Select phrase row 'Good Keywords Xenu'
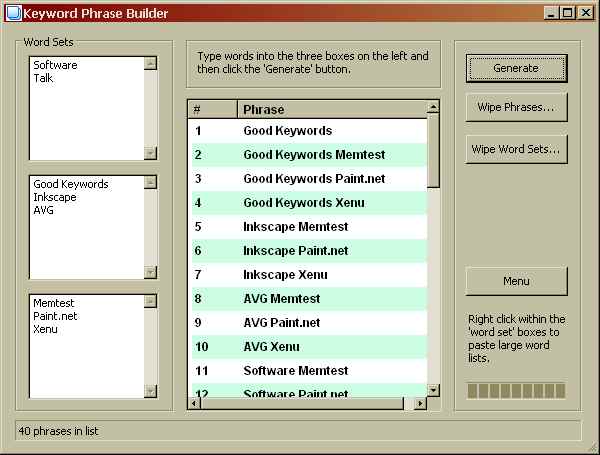 [309, 203]
